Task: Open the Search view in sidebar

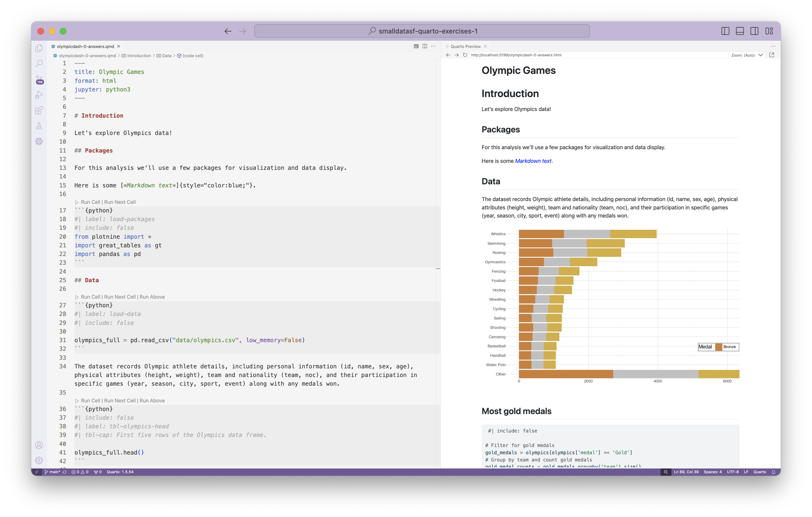Action: pyautogui.click(x=39, y=63)
